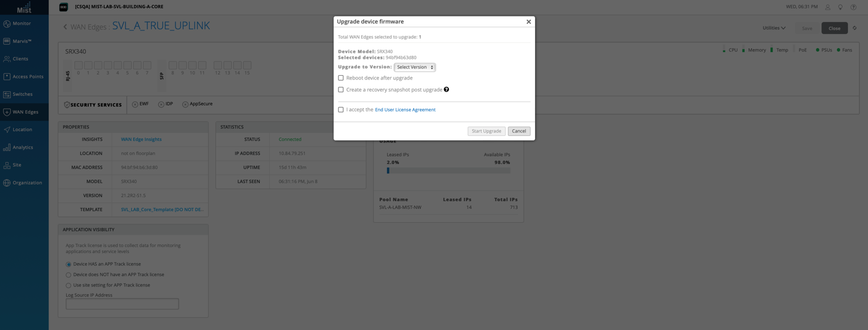Screen dimensions: 868x330
Task: Select Device HAS an APP Track license
Action: [69, 264]
